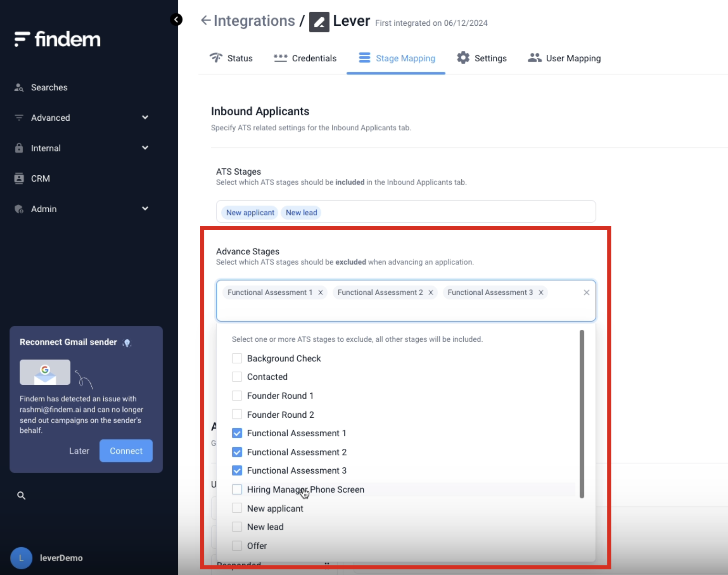Click the Gmail envelope illustration
The height and width of the screenshot is (575, 728).
45,372
